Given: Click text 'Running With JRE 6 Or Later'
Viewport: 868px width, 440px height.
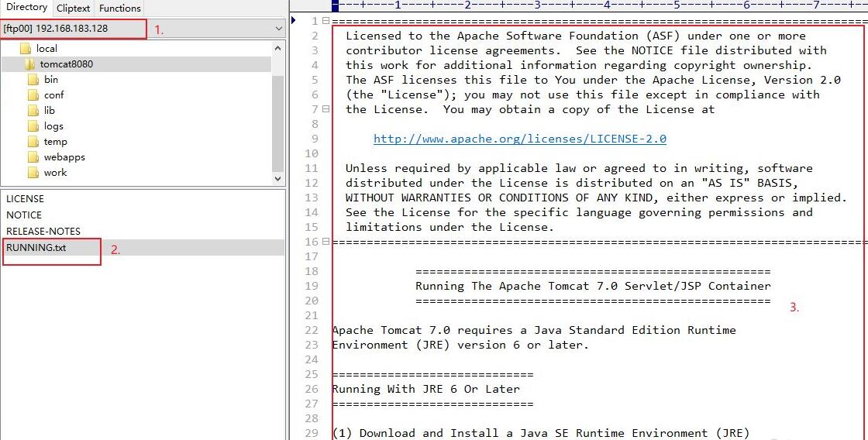Looking at the screenshot, I should pyautogui.click(x=425, y=389).
